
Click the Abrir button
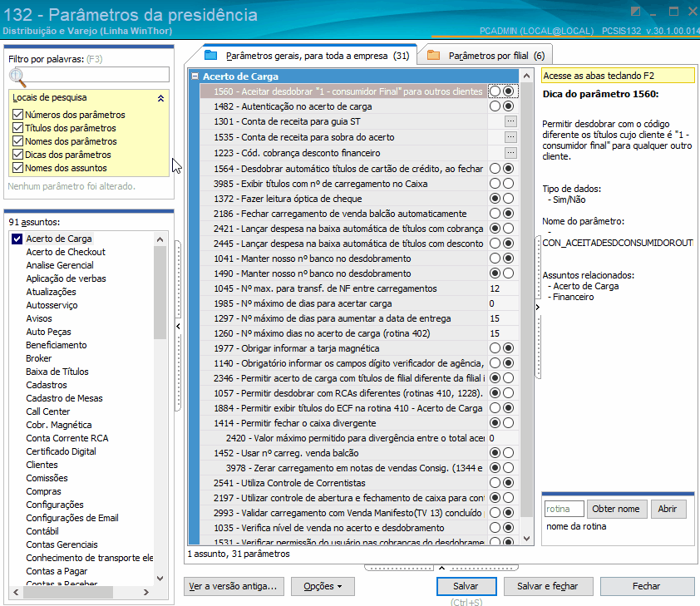[668, 510]
